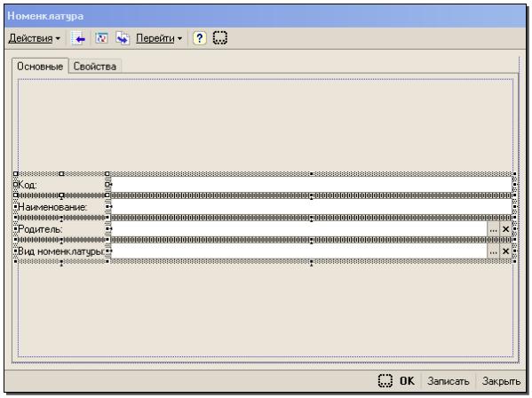Clear the Родитель field with X button

click(505, 229)
